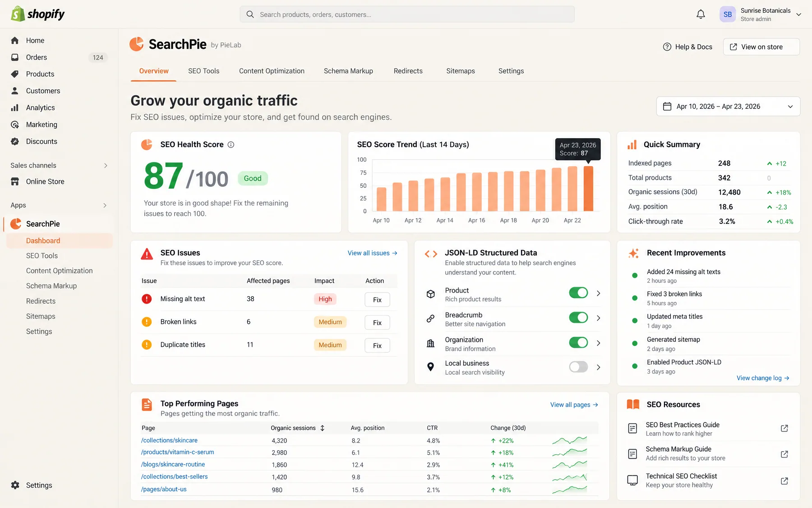
Task: Open the notifications bell
Action: pyautogui.click(x=701, y=14)
